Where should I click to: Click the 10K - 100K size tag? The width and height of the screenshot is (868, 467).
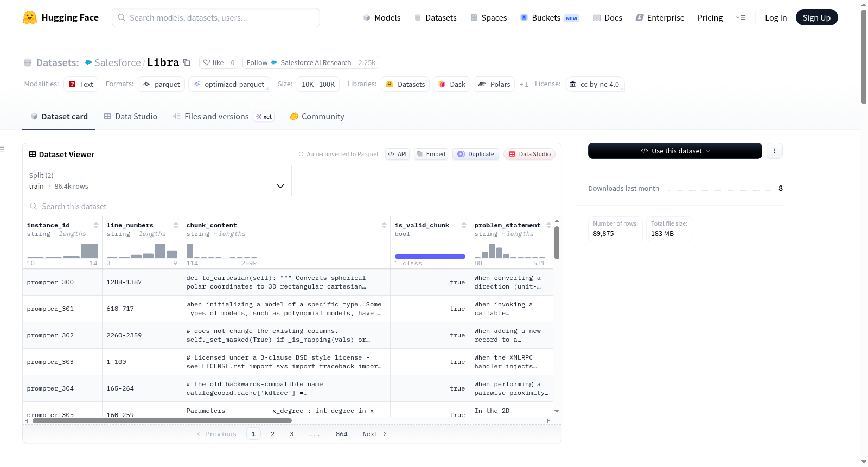318,84
